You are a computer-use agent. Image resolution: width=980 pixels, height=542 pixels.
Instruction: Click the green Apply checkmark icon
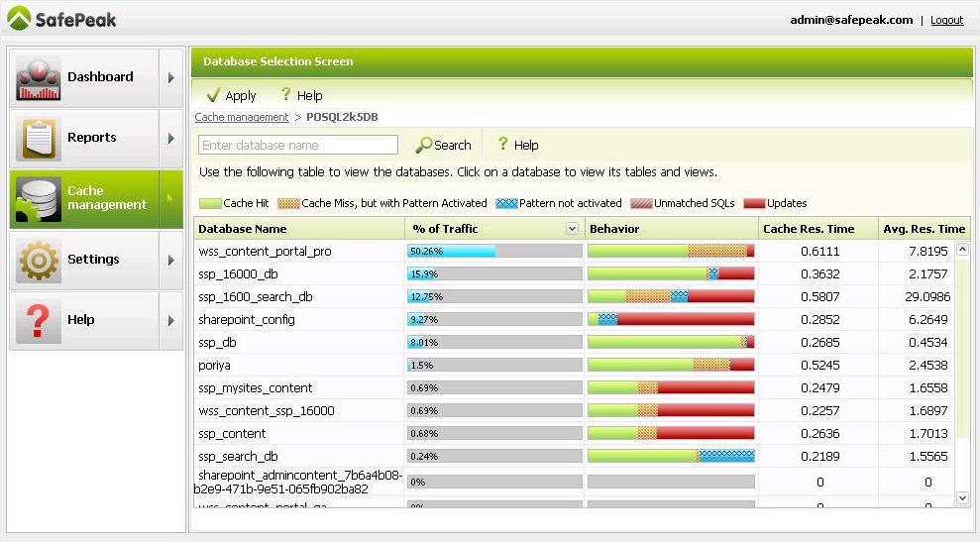213,95
